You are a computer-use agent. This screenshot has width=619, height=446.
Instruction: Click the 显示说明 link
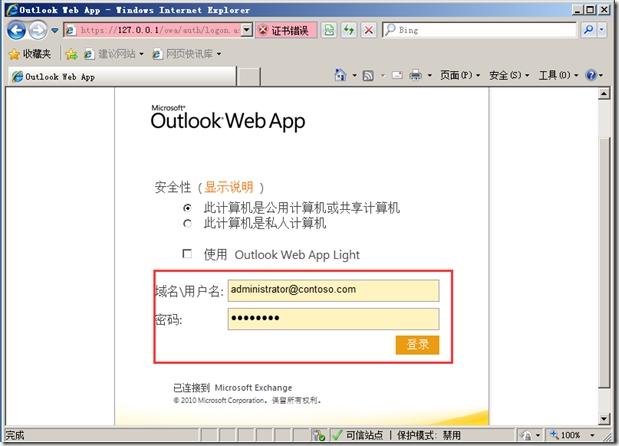point(229,187)
